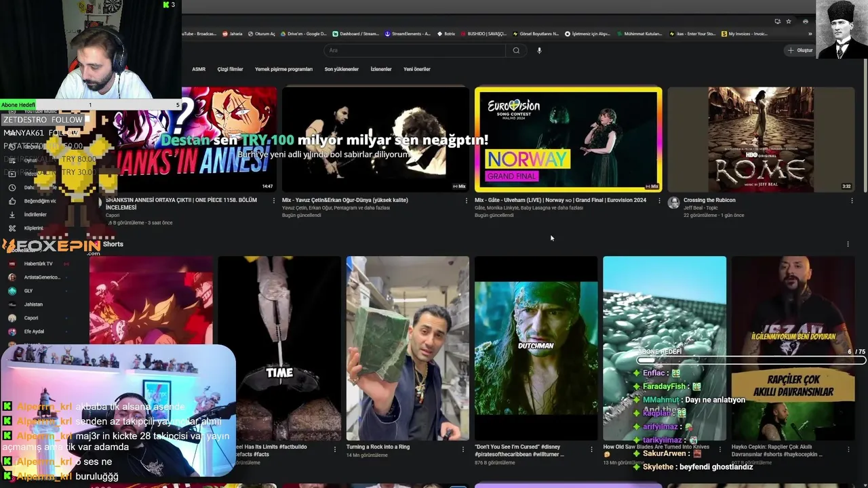Open options menu for Crossing the Rubicon

(x=852, y=201)
